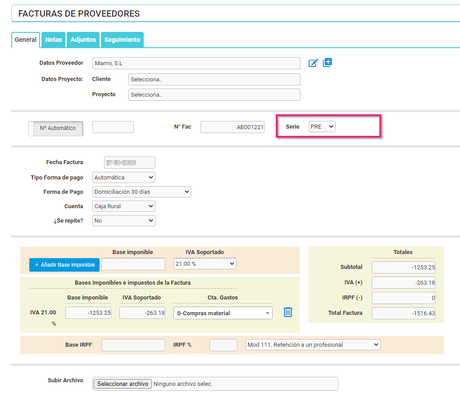Screen dimensions: 460x398
Task: Click the Cta. Gastos column header
Action: click(x=223, y=297)
